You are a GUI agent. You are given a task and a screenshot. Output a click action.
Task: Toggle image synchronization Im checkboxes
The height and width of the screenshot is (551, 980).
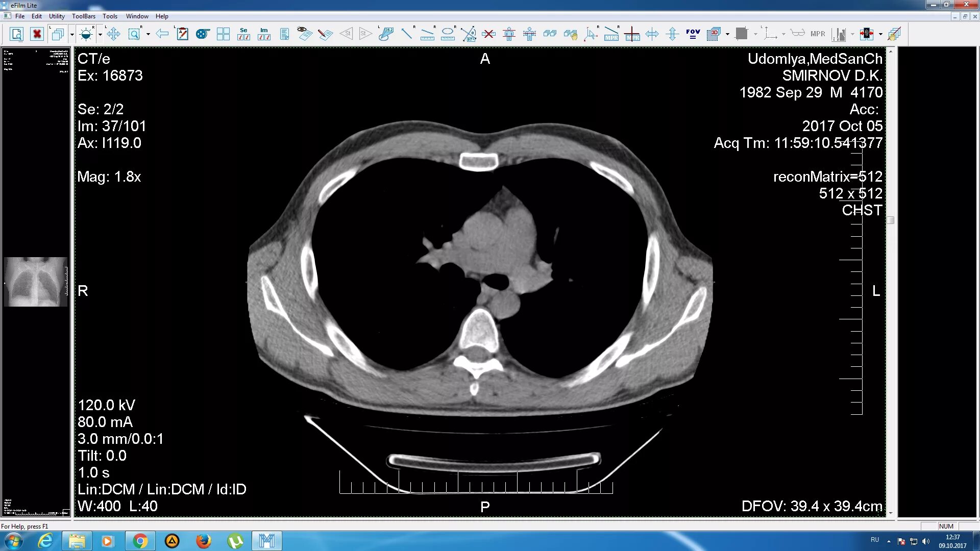coord(264,34)
